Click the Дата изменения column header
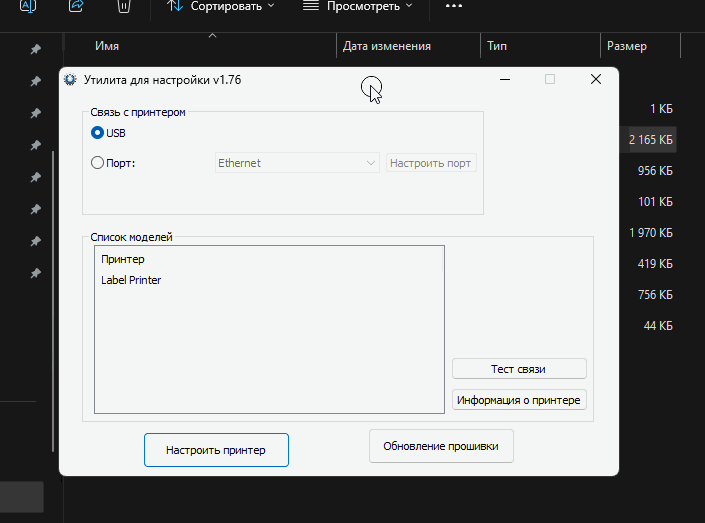 coord(387,46)
